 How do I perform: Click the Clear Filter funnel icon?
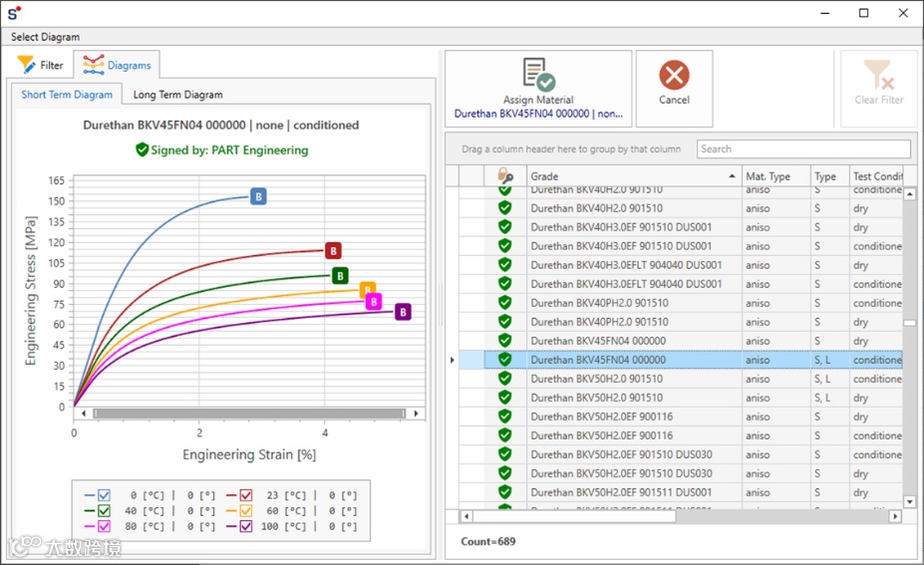(878, 74)
